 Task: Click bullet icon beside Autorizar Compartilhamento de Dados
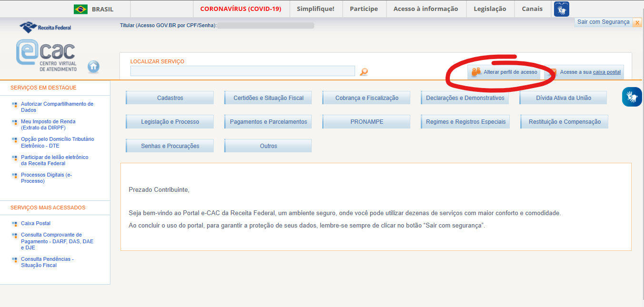point(15,105)
